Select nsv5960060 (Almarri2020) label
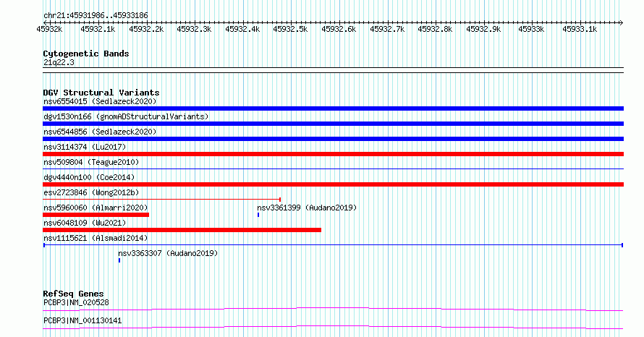Viewport: 644px width, 337px height. (96, 208)
